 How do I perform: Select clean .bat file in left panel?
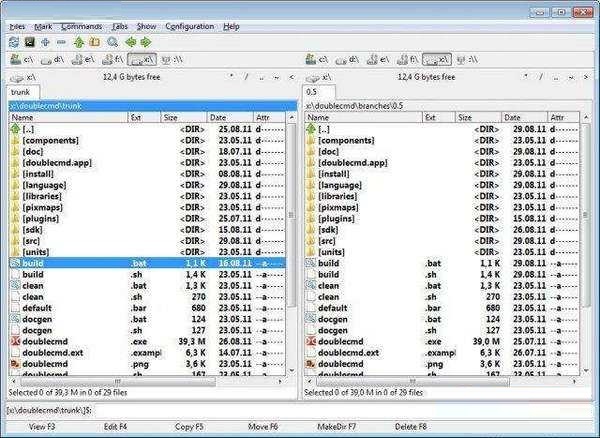pyautogui.click(x=147, y=286)
